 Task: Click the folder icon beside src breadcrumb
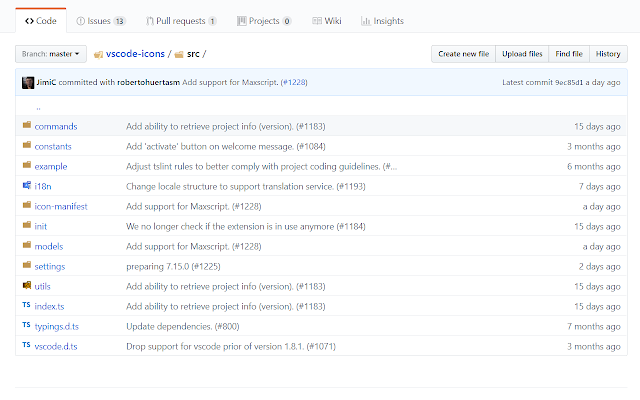click(179, 54)
